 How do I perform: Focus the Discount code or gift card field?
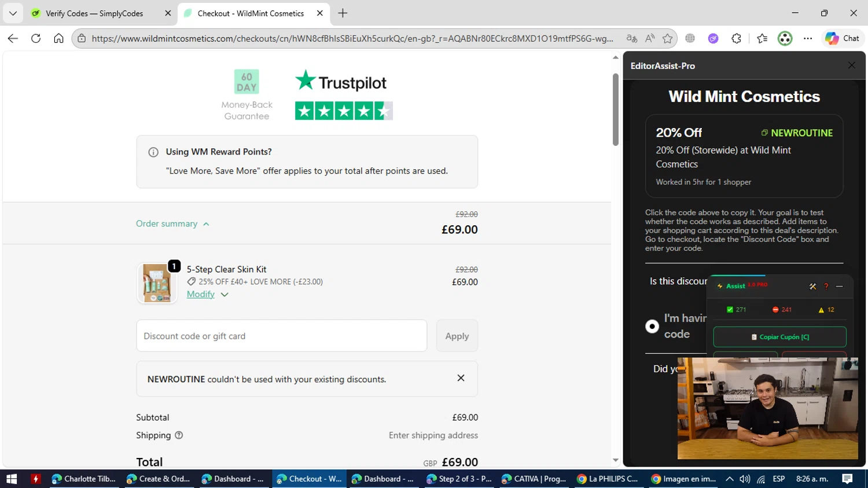point(282,336)
